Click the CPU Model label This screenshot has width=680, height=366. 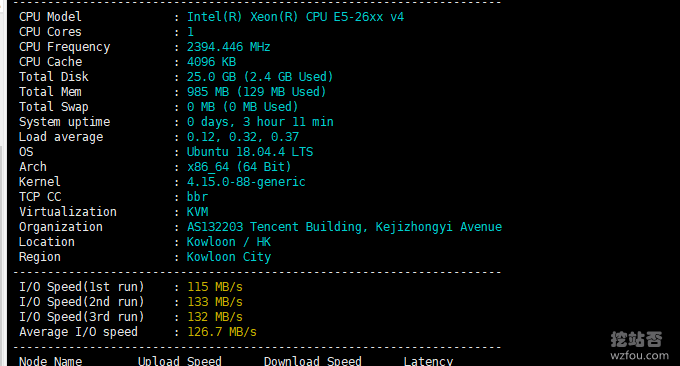pyautogui.click(x=50, y=17)
